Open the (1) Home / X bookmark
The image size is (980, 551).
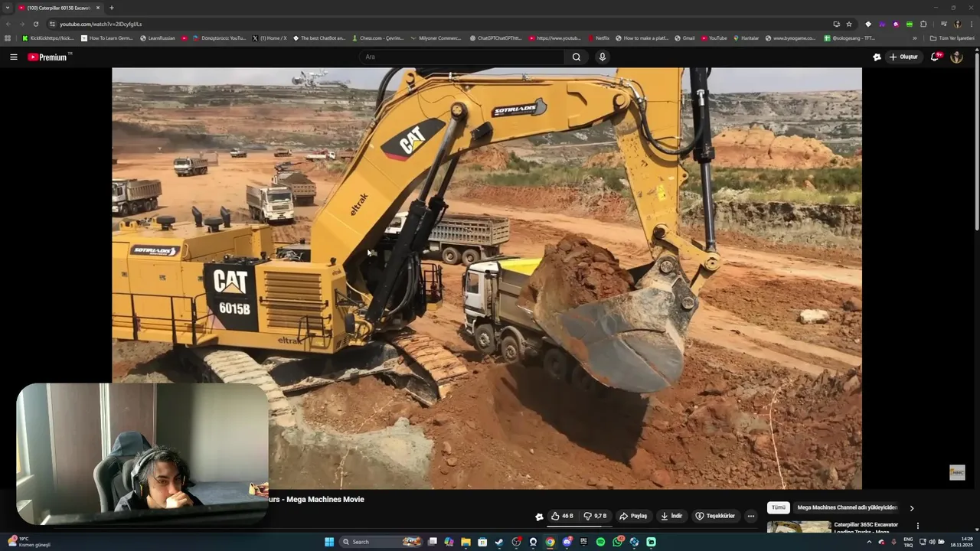269,38
